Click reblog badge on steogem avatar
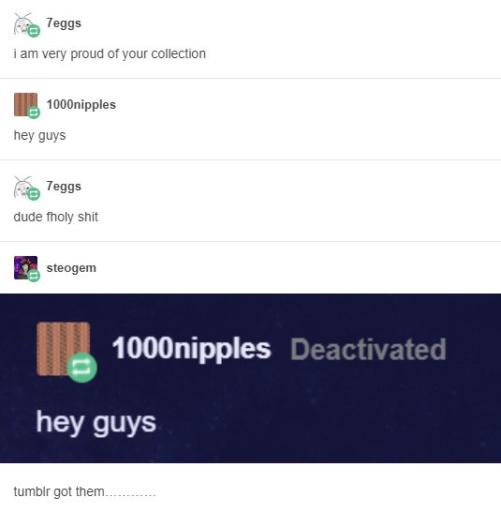The width and height of the screenshot is (501, 512). [33, 276]
